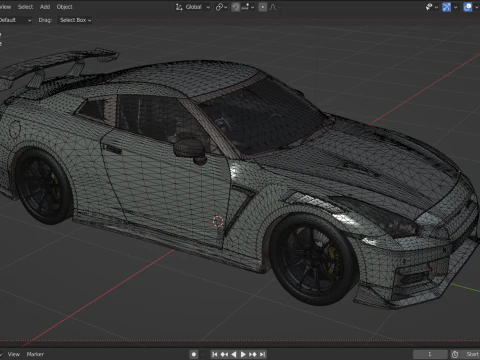Open the timeline View menu

tap(14, 354)
